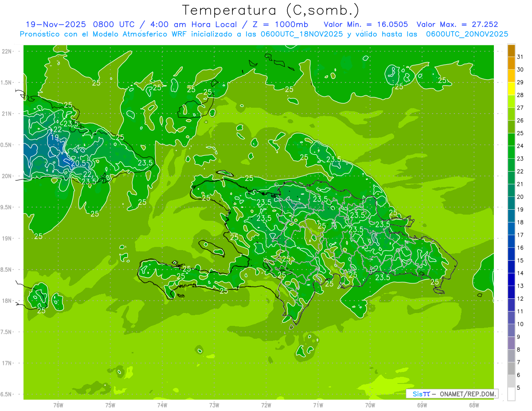The width and height of the screenshot is (532, 411).
Task: Click the '24' label on the color scale
Action: click(x=520, y=146)
